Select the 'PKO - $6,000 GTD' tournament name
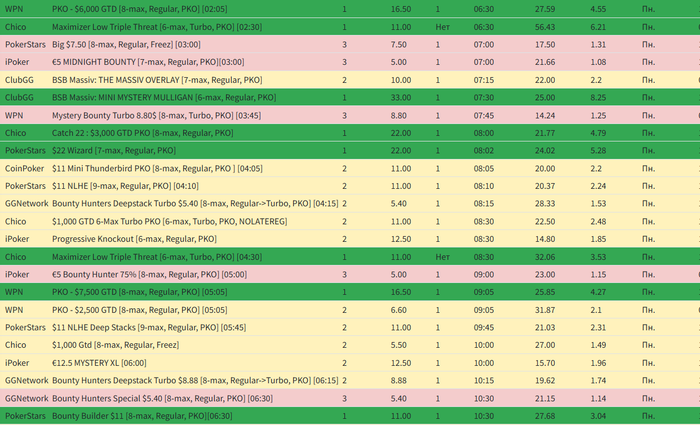Image resolution: width=700 pixels, height=425 pixels. [139, 9]
